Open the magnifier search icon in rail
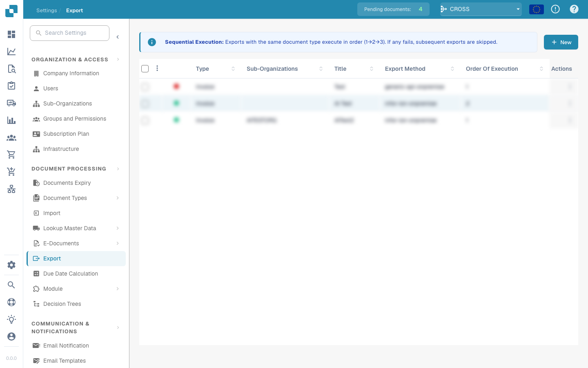 pos(11,285)
